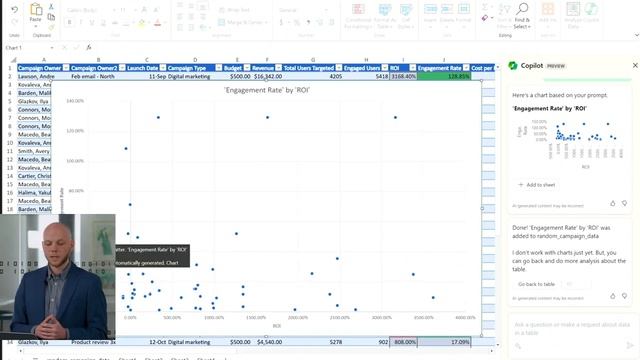Screen dimensions: 640x360
Task: Click Copilot chart preview thumbnail
Action: click(569, 143)
